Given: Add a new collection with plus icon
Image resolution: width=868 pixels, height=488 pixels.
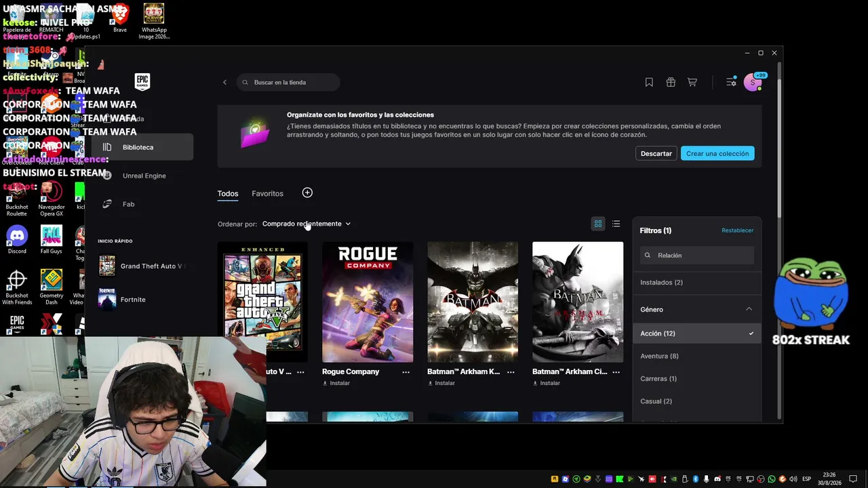Looking at the screenshot, I should 307,193.
